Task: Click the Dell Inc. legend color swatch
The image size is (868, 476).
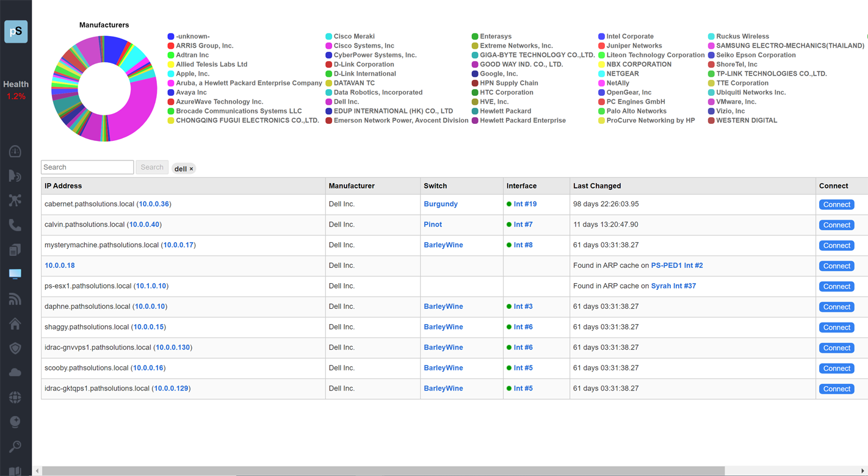Action: point(329,102)
